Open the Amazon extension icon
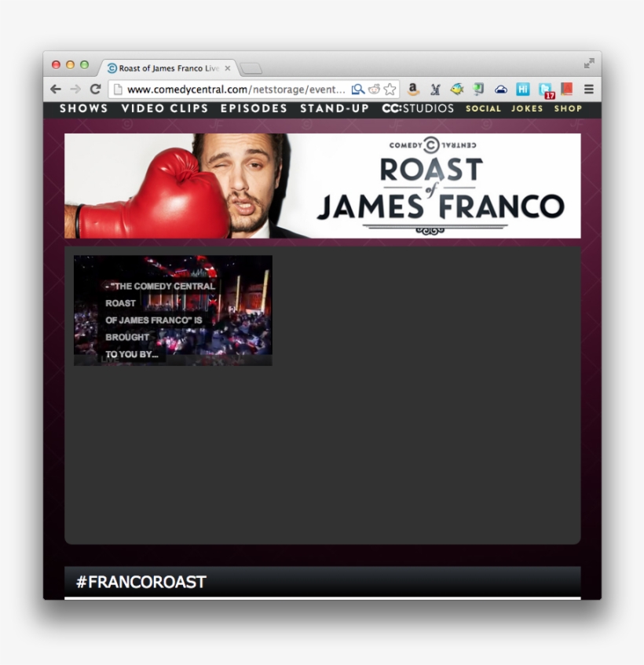 coord(415,89)
